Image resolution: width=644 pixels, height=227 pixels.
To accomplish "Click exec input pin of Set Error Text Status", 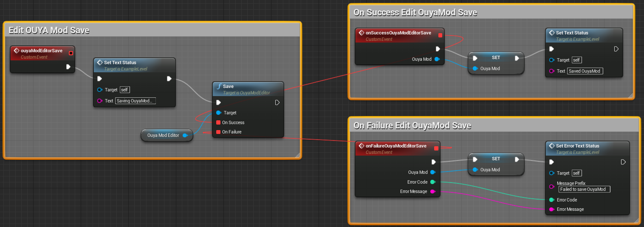I will click(551, 162).
